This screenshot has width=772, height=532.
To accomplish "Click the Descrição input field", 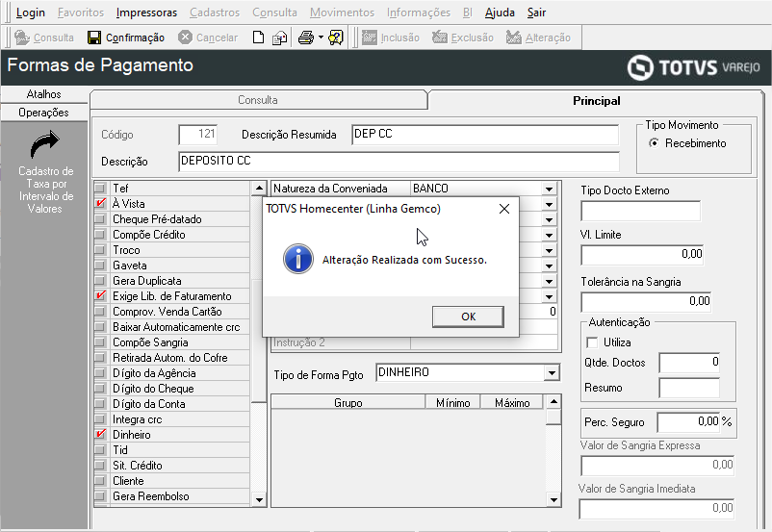I will [399, 162].
